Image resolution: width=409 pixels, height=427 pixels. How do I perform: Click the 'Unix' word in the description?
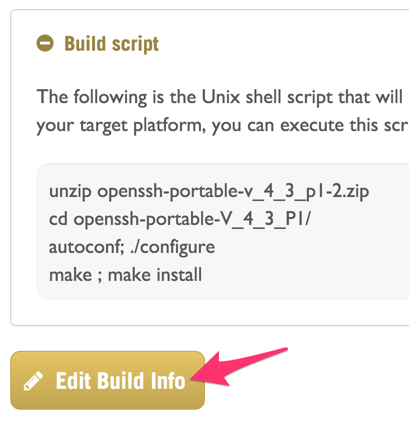click(x=221, y=97)
